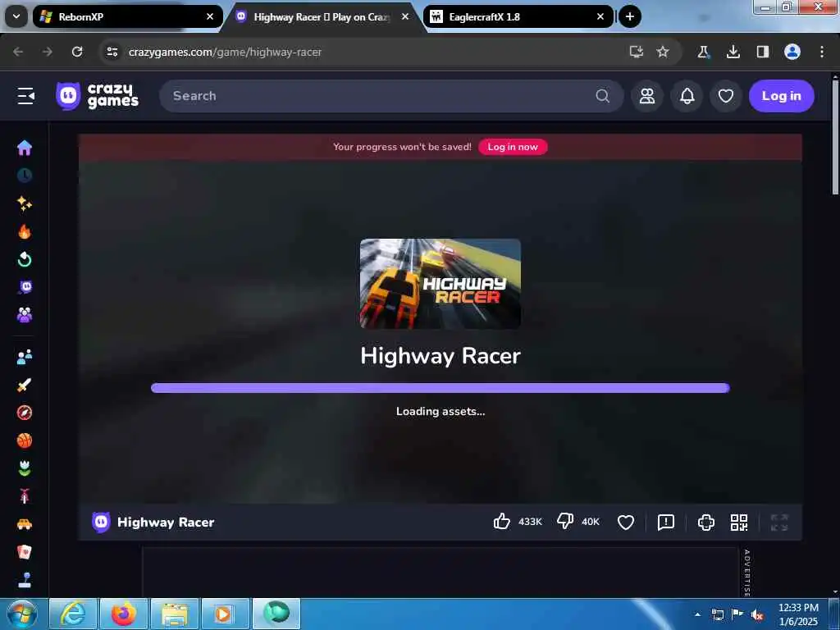Focus the Search games field

click(x=391, y=96)
